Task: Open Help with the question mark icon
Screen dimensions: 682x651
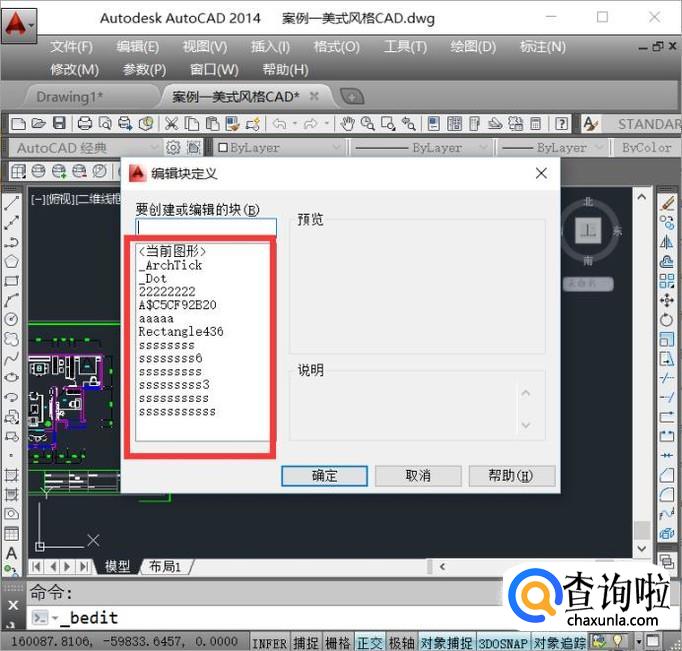Action: 562,124
